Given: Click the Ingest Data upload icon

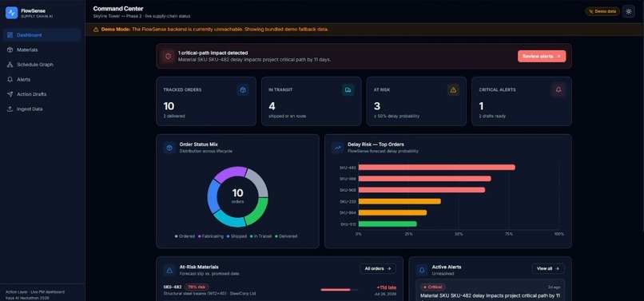Looking at the screenshot, I should [x=10, y=109].
